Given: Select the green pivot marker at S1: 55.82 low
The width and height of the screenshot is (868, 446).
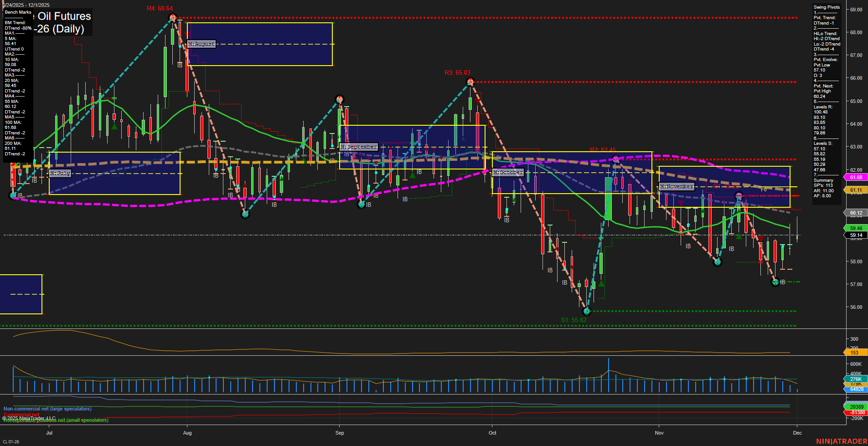Looking at the screenshot, I should pyautogui.click(x=587, y=312).
